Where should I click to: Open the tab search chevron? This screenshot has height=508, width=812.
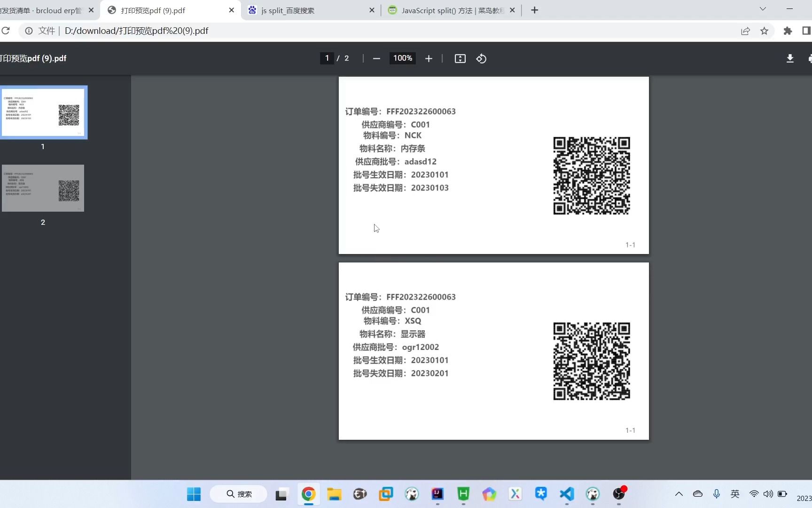click(763, 9)
